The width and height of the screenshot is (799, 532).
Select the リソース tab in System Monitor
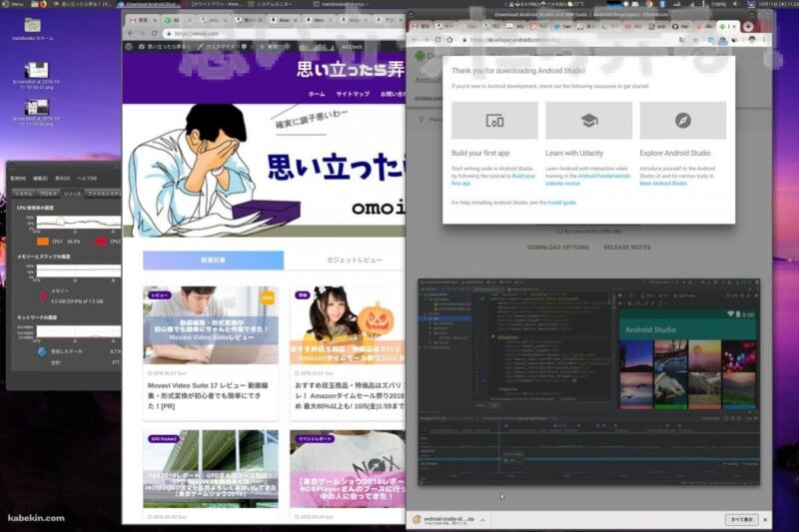click(x=72, y=194)
